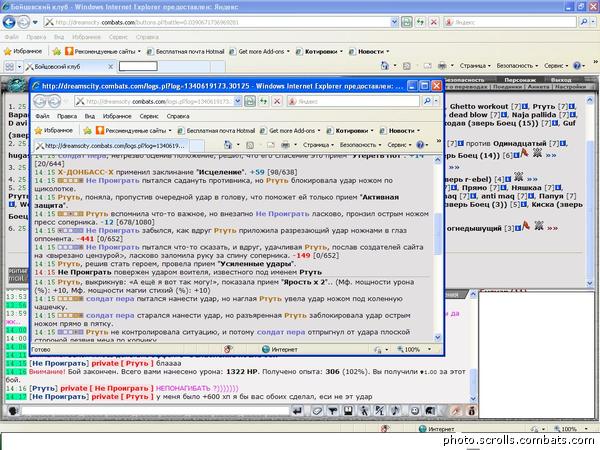Focus the Яндекс search box in main window

510,22
